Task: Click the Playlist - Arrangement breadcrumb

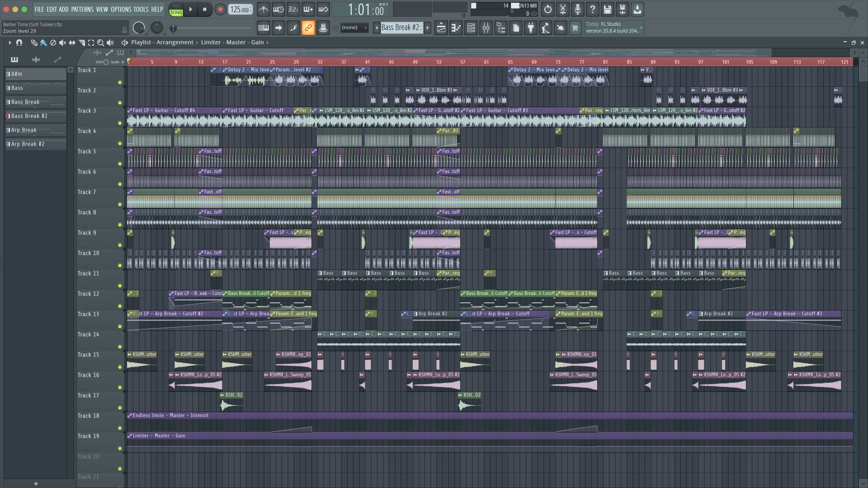Action: (162, 42)
